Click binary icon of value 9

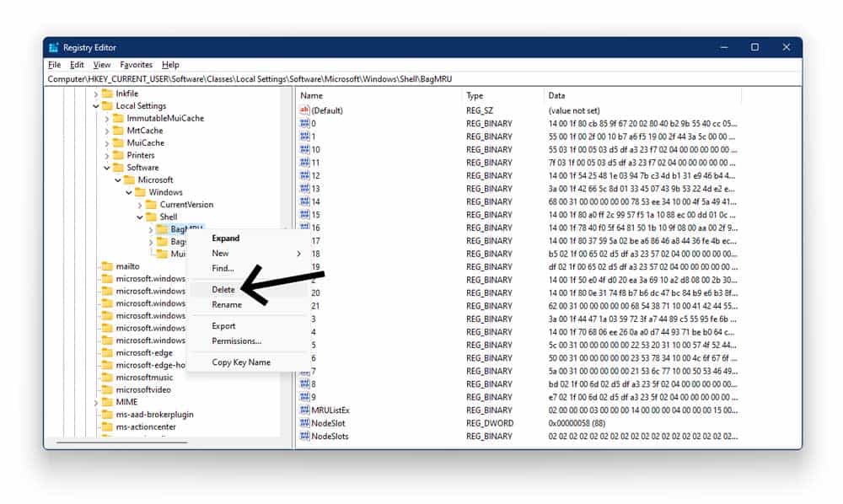coord(304,397)
